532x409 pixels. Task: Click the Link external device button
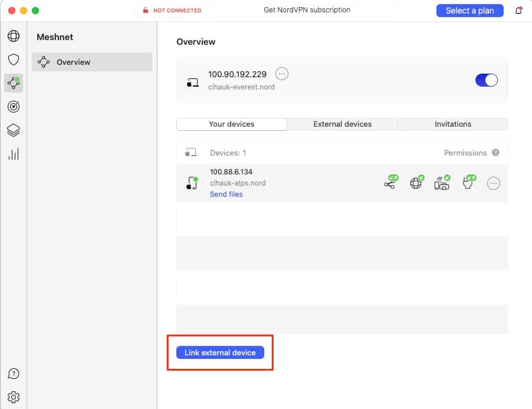pos(220,352)
